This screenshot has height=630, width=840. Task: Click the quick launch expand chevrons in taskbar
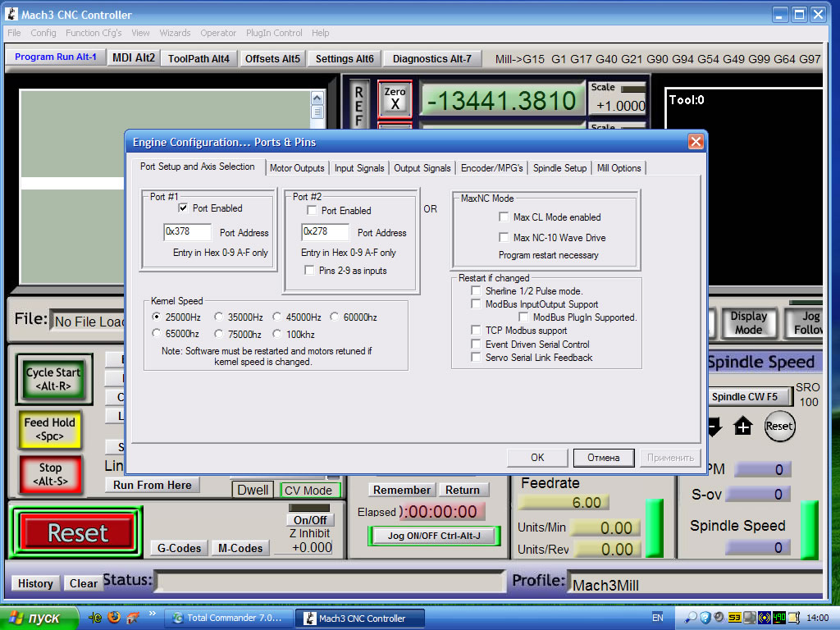(153, 614)
